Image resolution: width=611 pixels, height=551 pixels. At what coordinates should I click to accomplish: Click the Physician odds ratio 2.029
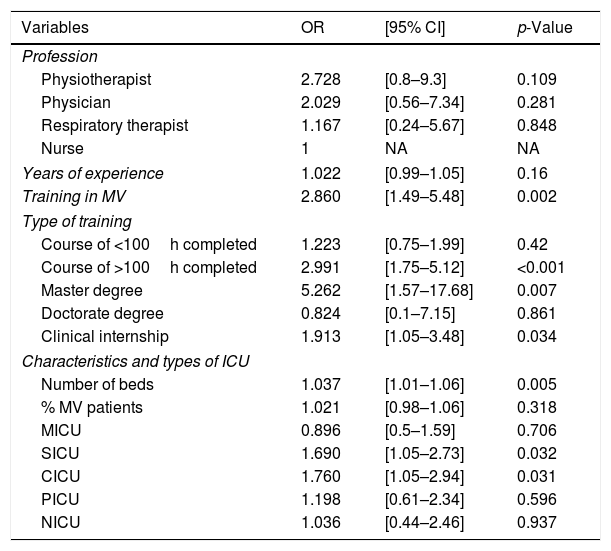[320, 103]
